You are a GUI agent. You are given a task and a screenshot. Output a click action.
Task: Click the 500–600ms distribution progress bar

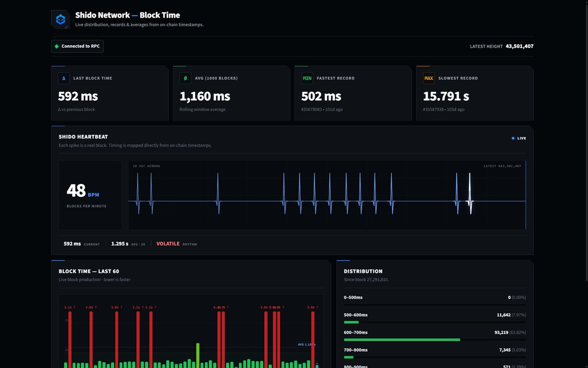tap(435, 322)
